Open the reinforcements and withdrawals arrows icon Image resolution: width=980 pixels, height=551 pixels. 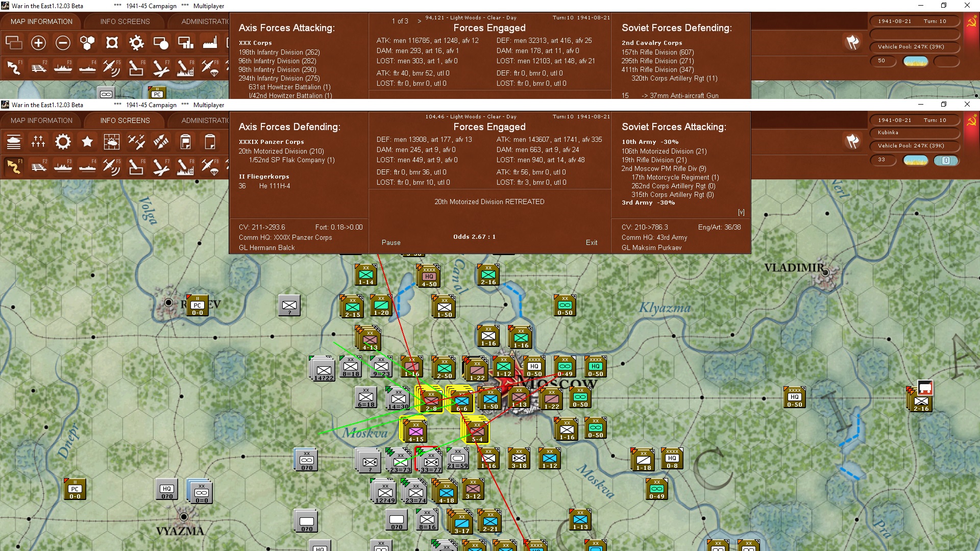coord(161,142)
